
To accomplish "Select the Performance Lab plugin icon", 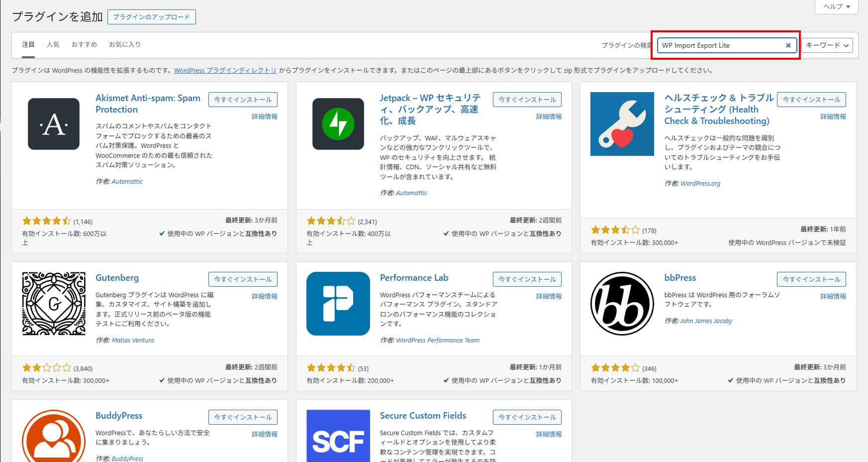I will pos(338,304).
